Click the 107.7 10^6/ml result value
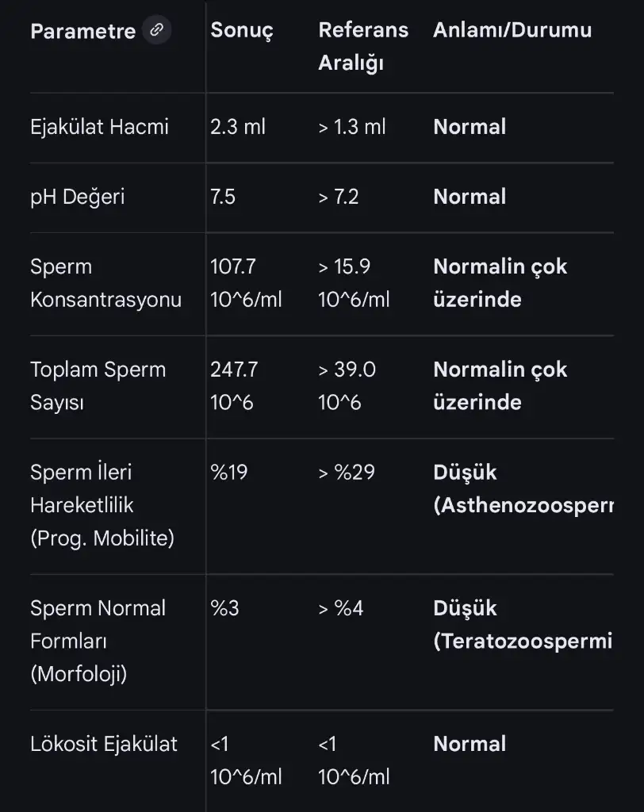 tap(246, 283)
